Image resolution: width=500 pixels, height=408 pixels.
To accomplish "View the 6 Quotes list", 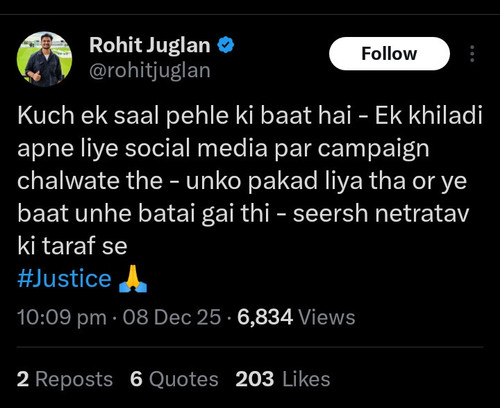I will coord(174,379).
